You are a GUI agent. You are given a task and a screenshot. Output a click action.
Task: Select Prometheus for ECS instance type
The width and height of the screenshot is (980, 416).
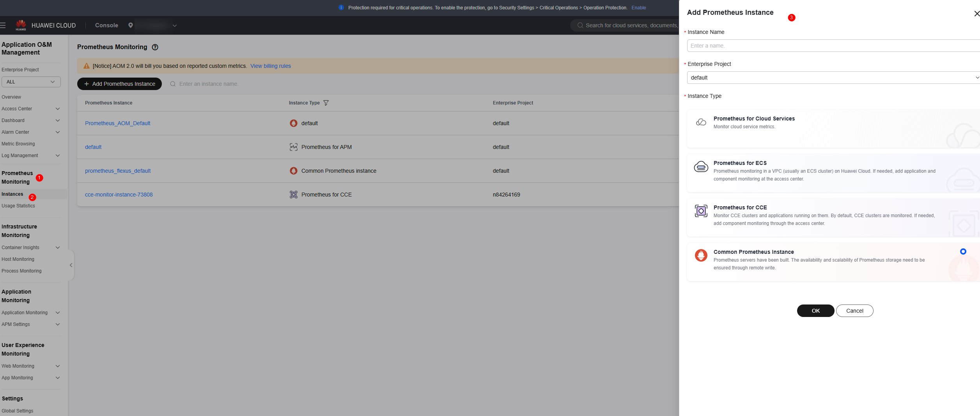(x=833, y=173)
